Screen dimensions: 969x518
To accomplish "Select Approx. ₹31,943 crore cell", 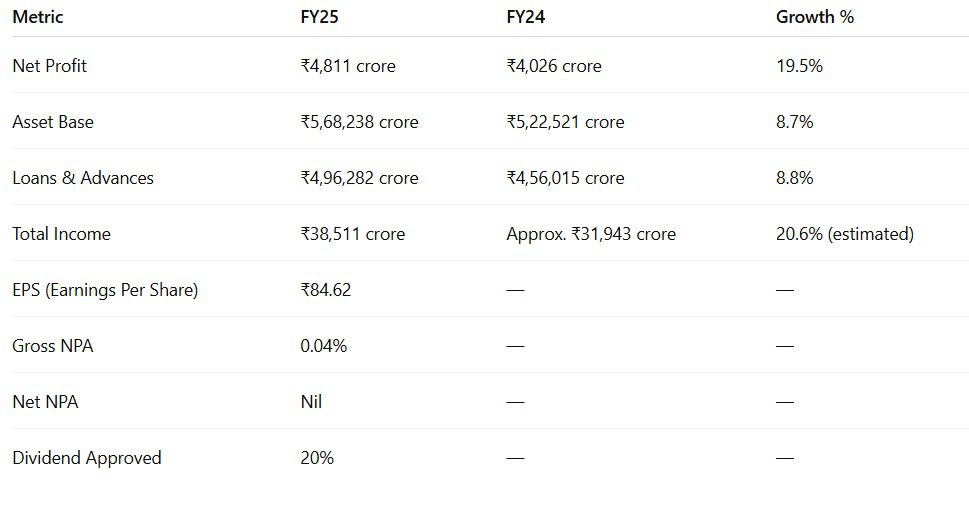I will pyautogui.click(x=591, y=234).
